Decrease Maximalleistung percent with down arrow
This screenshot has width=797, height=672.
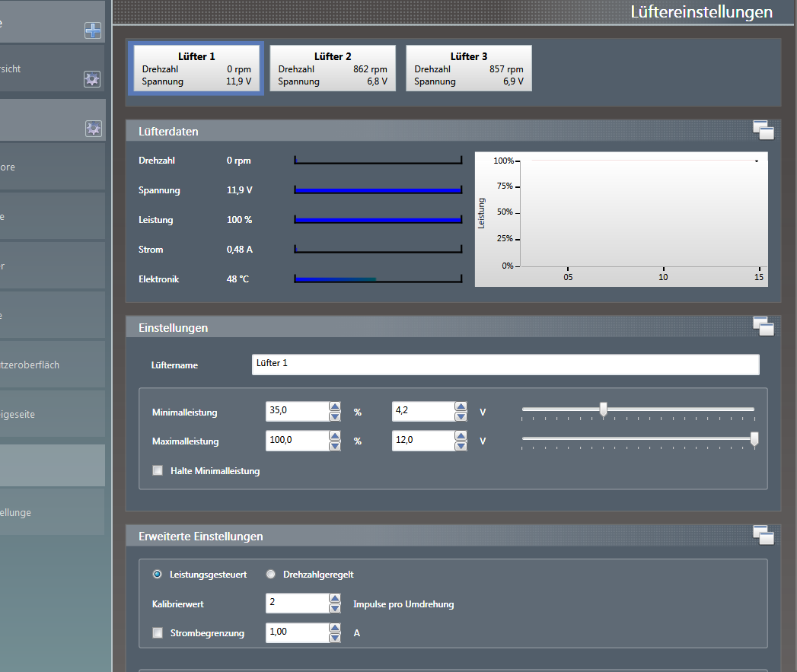(334, 446)
